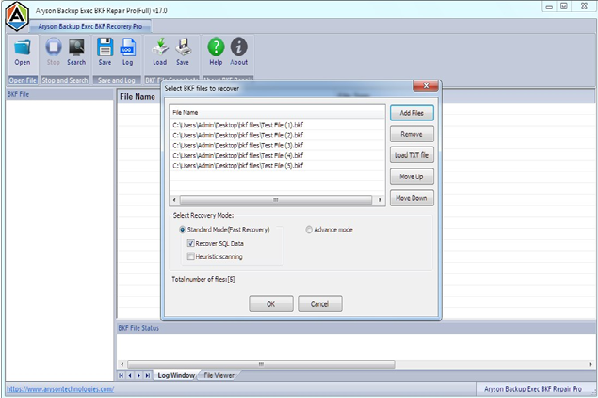Go to the last tab with the navigation arrow
The width and height of the screenshot is (598, 398).
point(148,376)
